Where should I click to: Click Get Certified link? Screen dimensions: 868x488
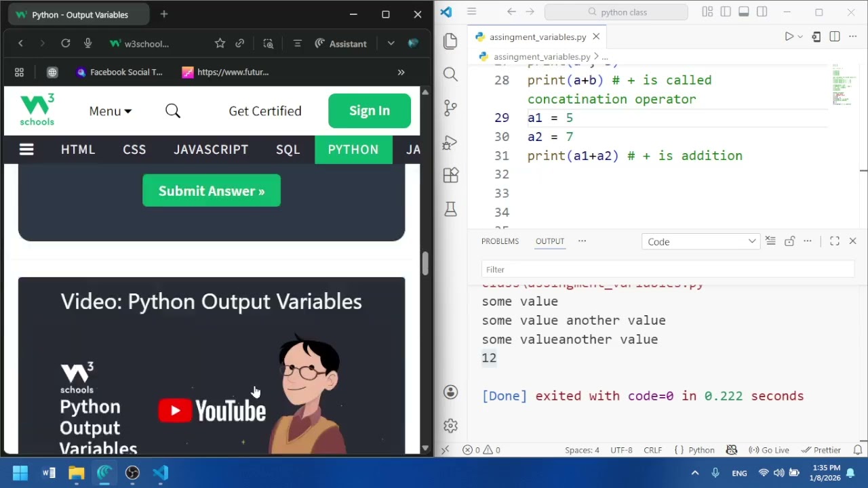pos(265,111)
